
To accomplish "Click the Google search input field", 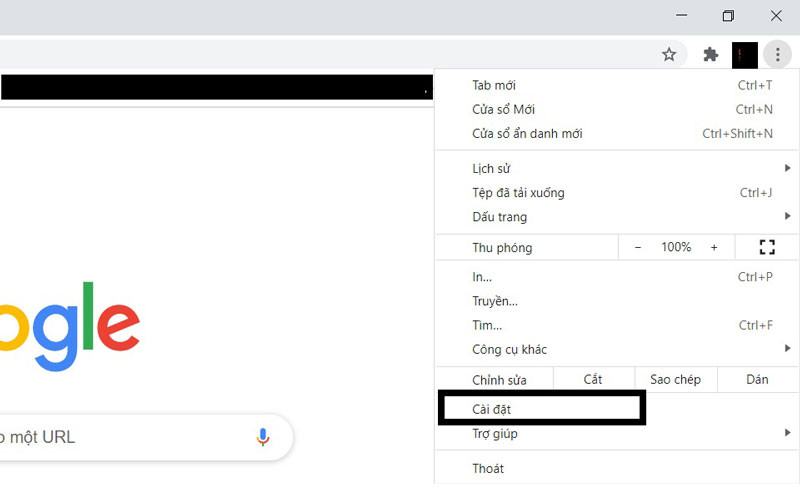I will coord(120,437).
